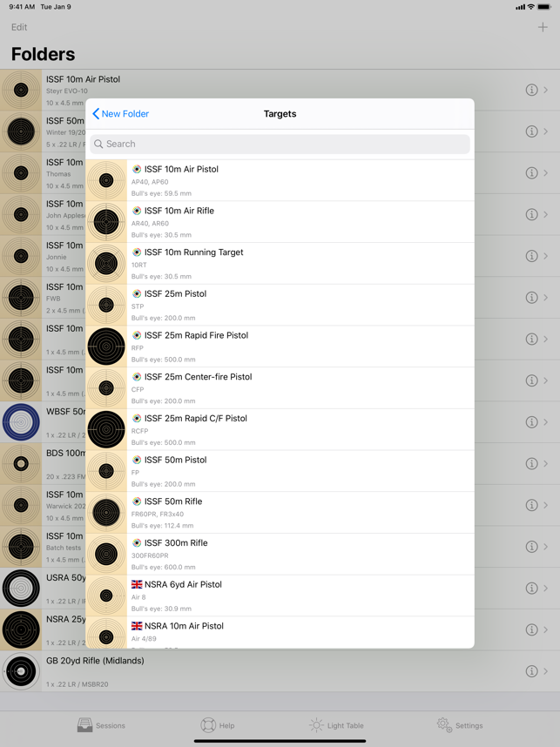
Task: Open the Help tab
Action: [x=218, y=725]
